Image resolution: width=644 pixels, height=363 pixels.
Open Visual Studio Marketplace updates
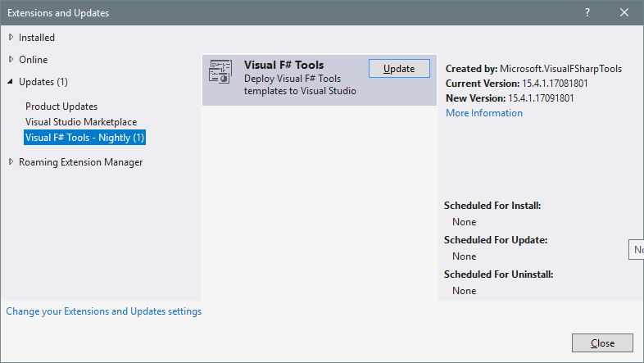81,122
